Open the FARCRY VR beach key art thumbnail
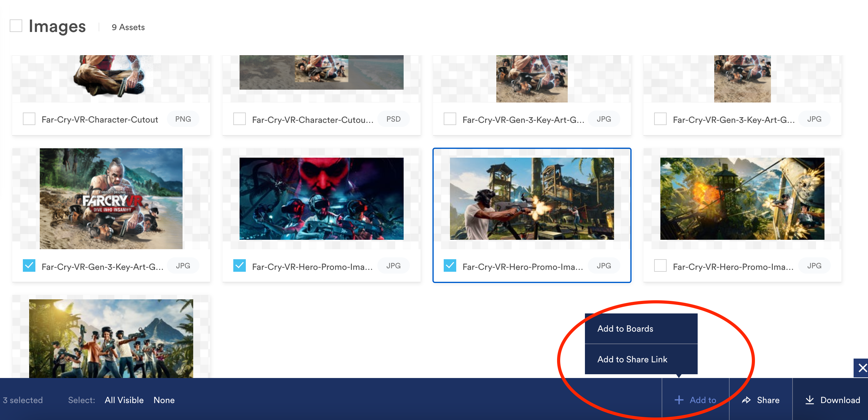 click(111, 199)
